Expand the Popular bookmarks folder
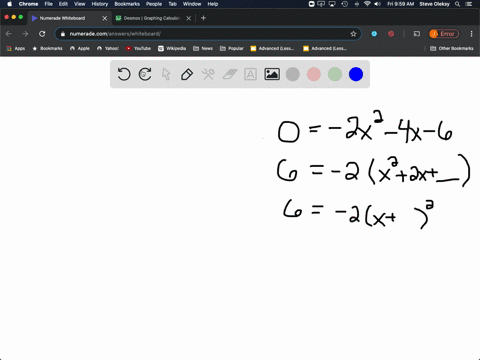 [x=232, y=48]
